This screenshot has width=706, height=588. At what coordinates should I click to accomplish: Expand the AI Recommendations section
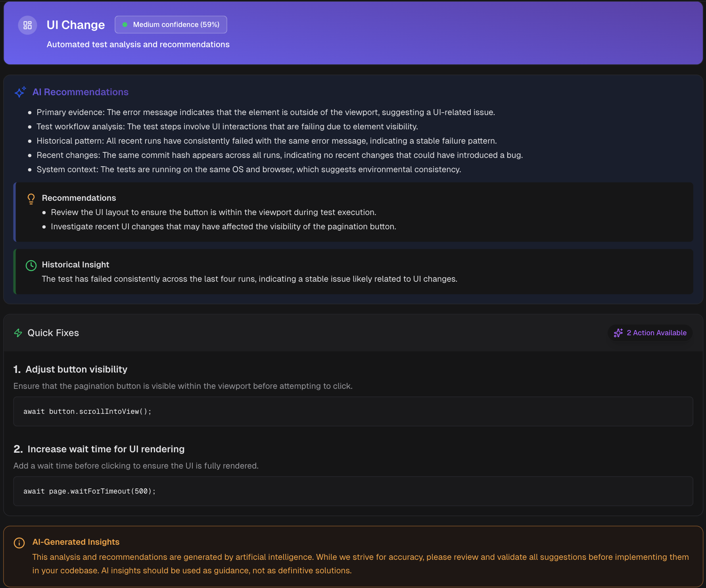point(81,92)
